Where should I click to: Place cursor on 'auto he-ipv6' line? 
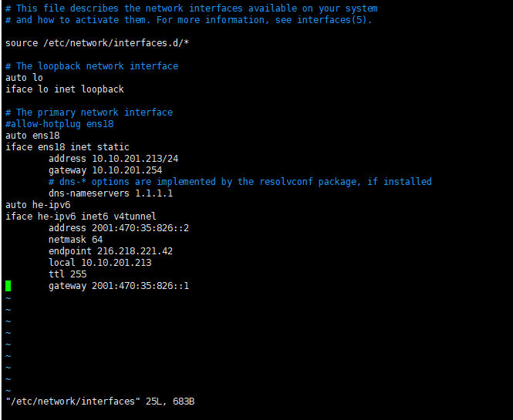coord(37,205)
